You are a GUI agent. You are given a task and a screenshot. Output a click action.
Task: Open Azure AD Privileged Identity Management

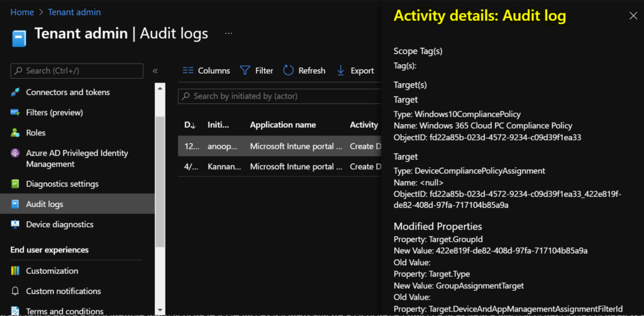pos(77,159)
